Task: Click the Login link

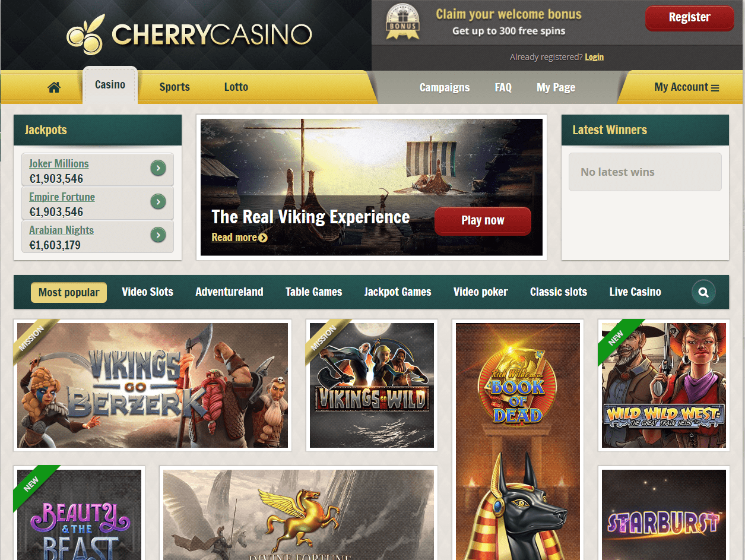Action: [594, 57]
